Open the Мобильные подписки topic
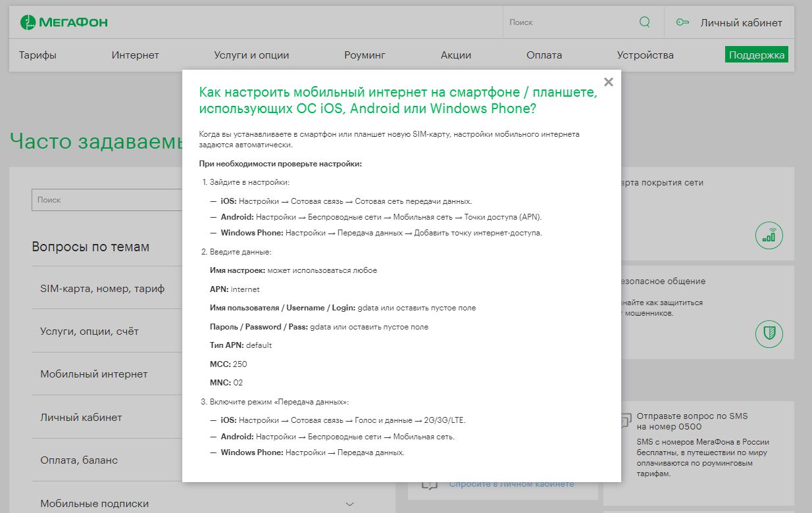This screenshot has height=513, width=812. click(x=95, y=504)
